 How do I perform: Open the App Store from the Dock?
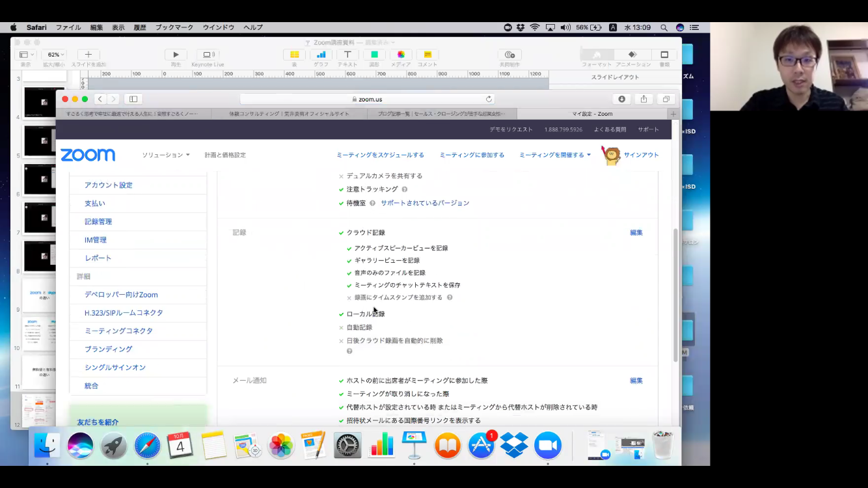tap(481, 446)
